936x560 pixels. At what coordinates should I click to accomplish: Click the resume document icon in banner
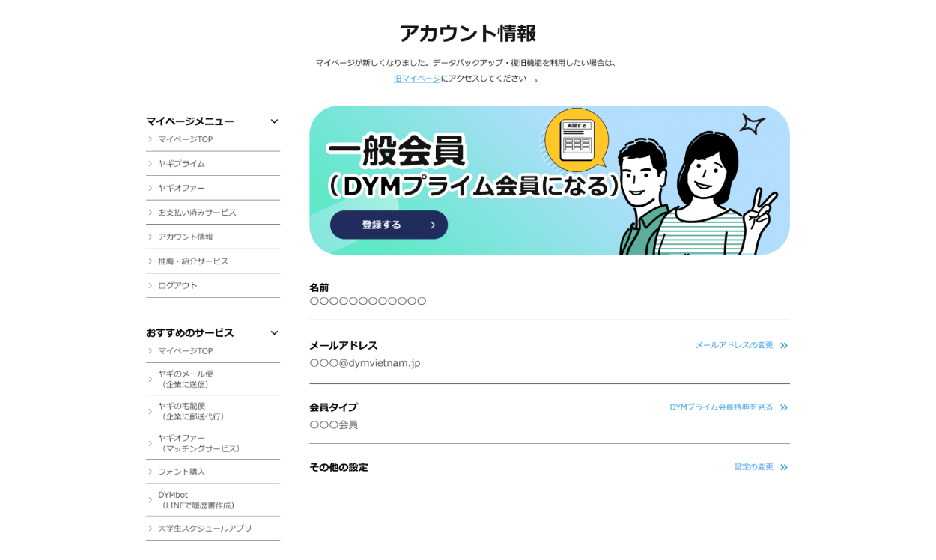tap(577, 141)
